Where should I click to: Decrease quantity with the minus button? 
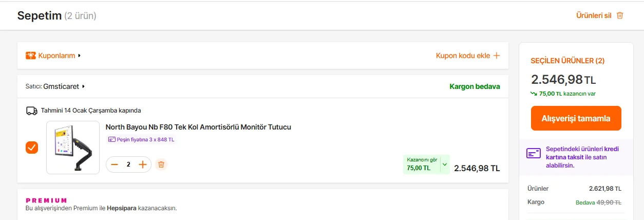(x=115, y=164)
